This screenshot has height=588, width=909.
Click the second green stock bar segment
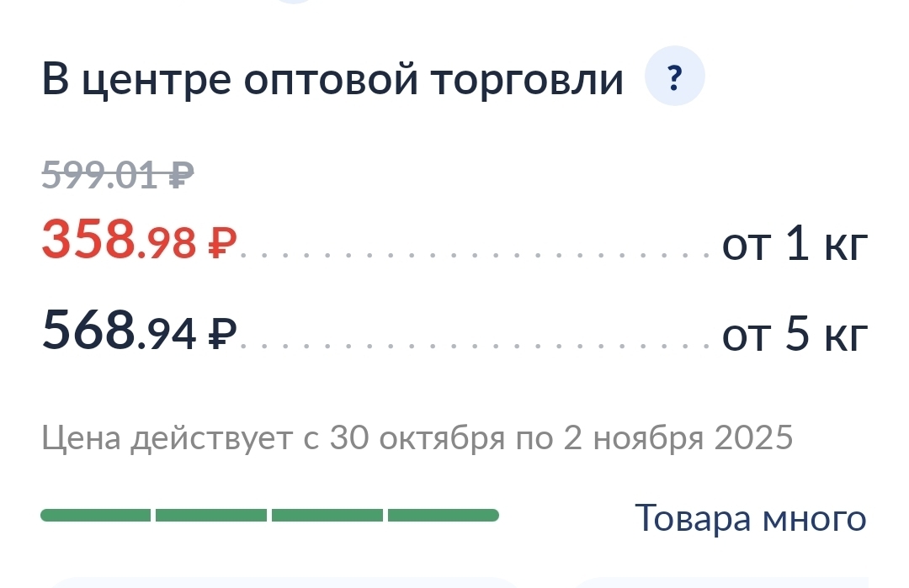click(210, 515)
